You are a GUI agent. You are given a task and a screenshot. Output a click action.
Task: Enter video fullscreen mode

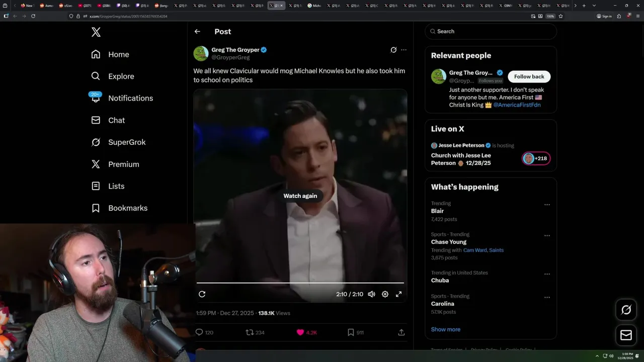coord(398,294)
